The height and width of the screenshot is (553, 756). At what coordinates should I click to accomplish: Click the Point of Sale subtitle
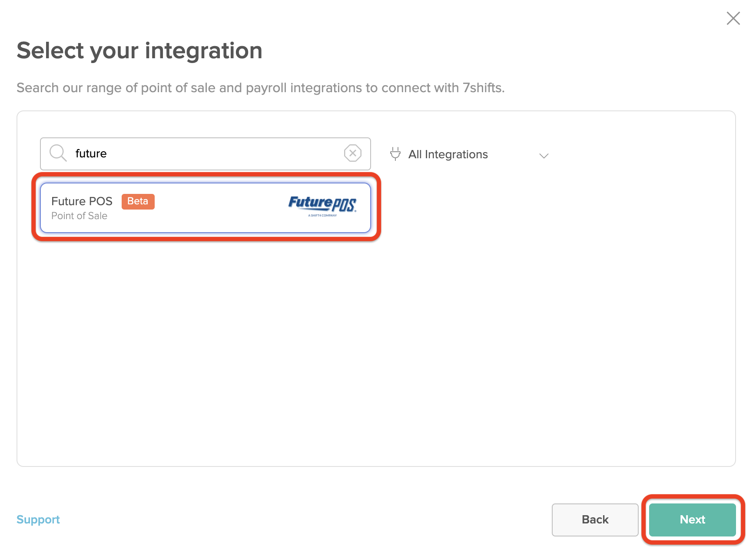point(79,216)
